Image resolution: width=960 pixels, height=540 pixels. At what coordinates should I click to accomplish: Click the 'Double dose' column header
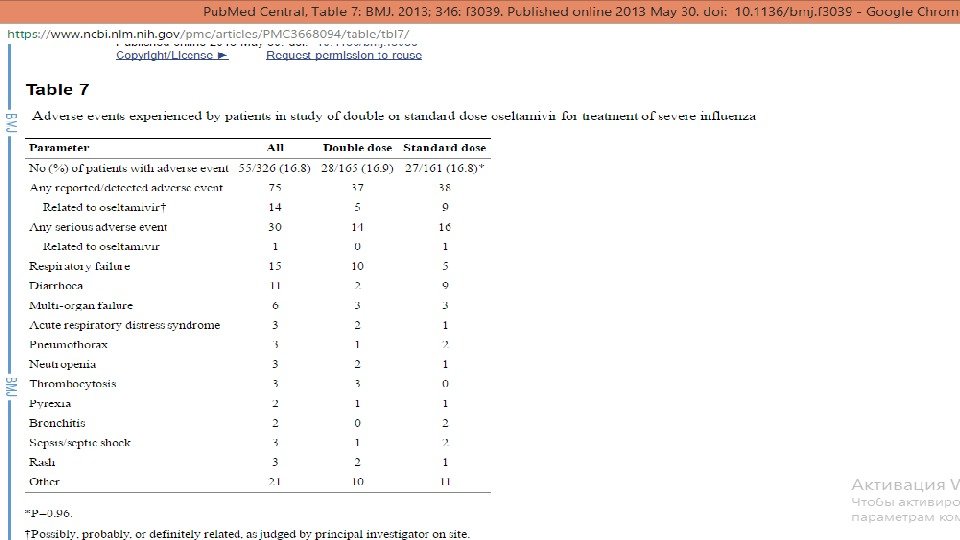358,148
